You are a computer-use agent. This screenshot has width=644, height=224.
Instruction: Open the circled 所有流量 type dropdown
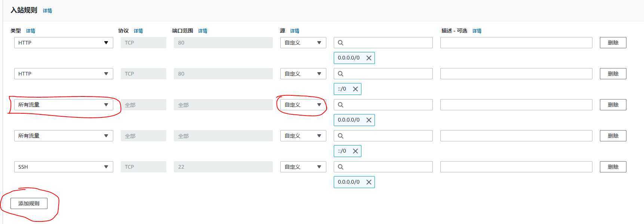(64, 105)
